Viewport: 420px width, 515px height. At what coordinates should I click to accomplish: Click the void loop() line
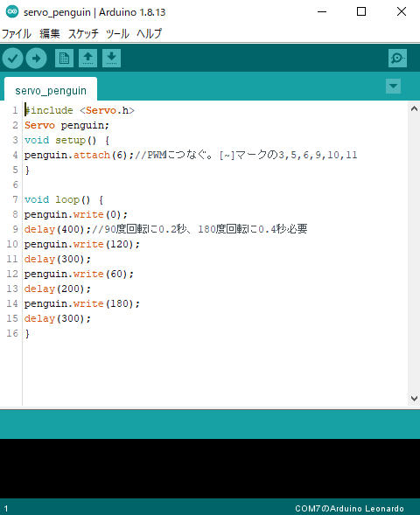64,199
